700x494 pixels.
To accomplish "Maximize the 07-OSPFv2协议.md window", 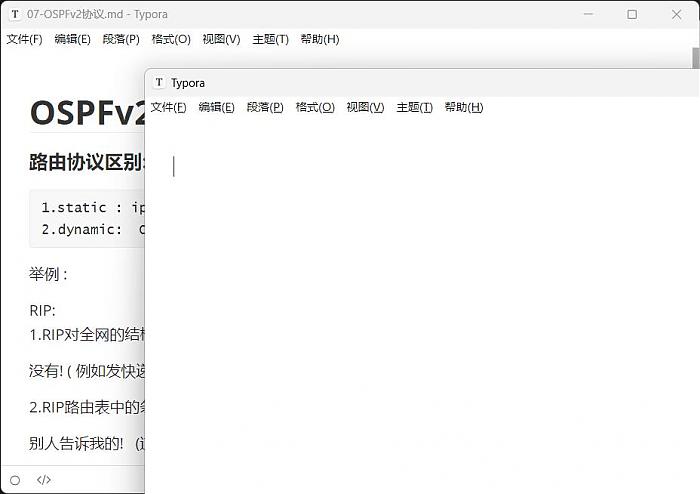I will [x=632, y=14].
